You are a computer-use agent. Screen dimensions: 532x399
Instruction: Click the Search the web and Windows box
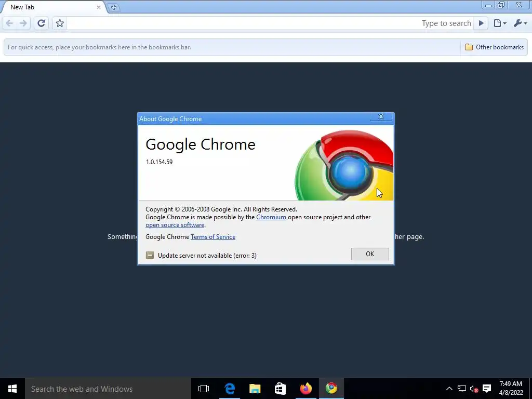[108, 389]
